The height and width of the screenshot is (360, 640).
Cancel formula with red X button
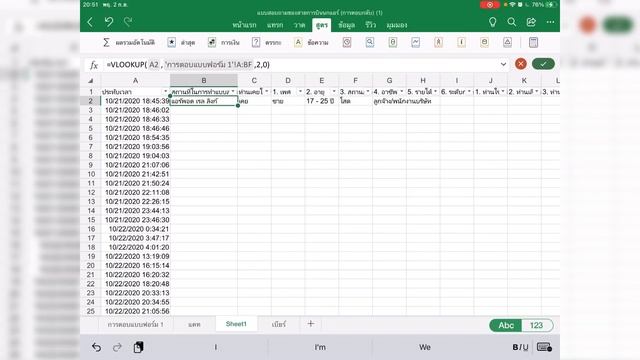(520, 64)
